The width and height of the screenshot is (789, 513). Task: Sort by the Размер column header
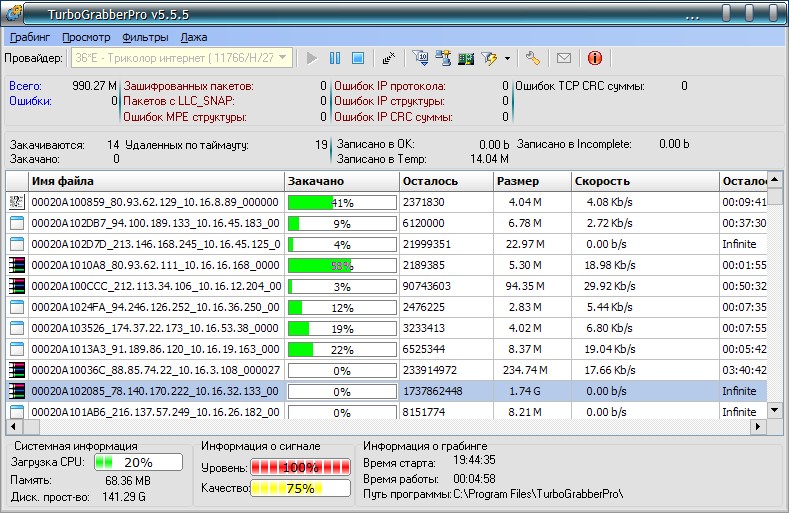(532, 181)
